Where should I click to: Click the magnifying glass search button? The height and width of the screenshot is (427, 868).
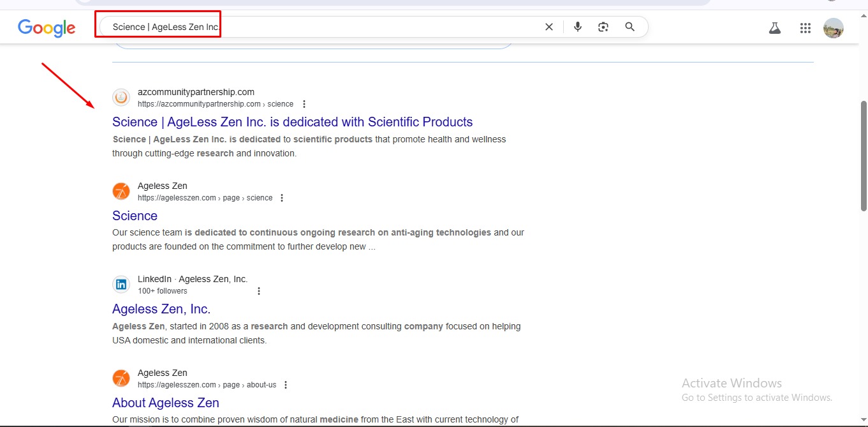click(630, 27)
